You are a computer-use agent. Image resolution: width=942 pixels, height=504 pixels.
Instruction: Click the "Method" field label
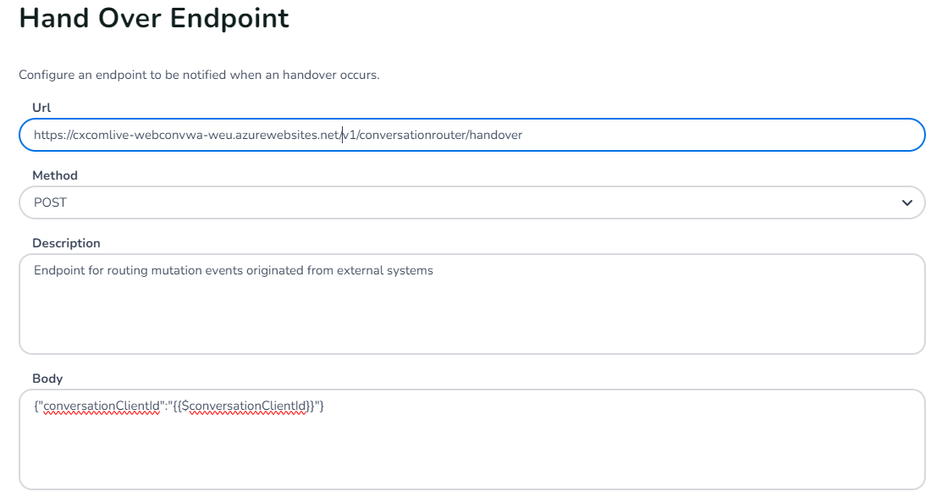[x=55, y=176]
